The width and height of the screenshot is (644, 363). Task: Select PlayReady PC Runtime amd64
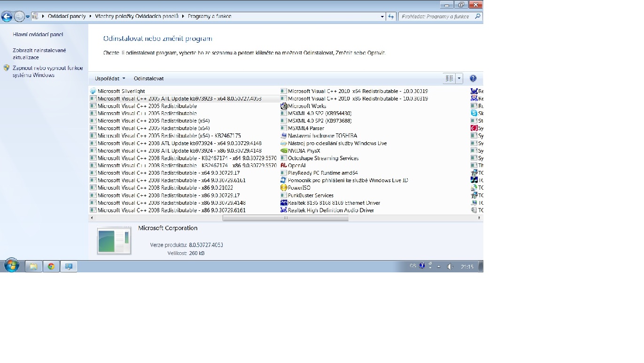coord(319,173)
